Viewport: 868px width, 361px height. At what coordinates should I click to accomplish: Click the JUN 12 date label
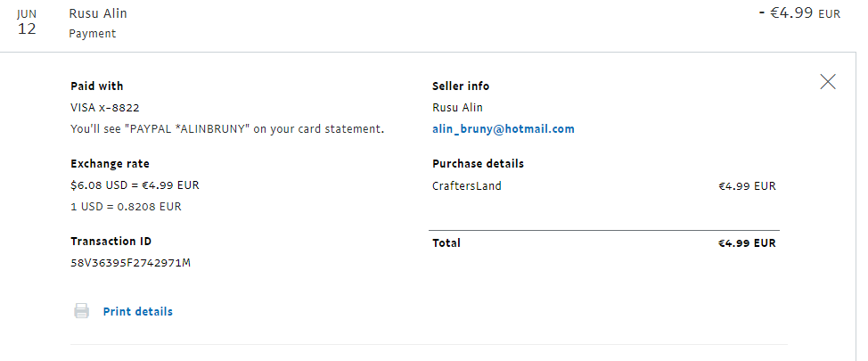pyautogui.click(x=27, y=23)
